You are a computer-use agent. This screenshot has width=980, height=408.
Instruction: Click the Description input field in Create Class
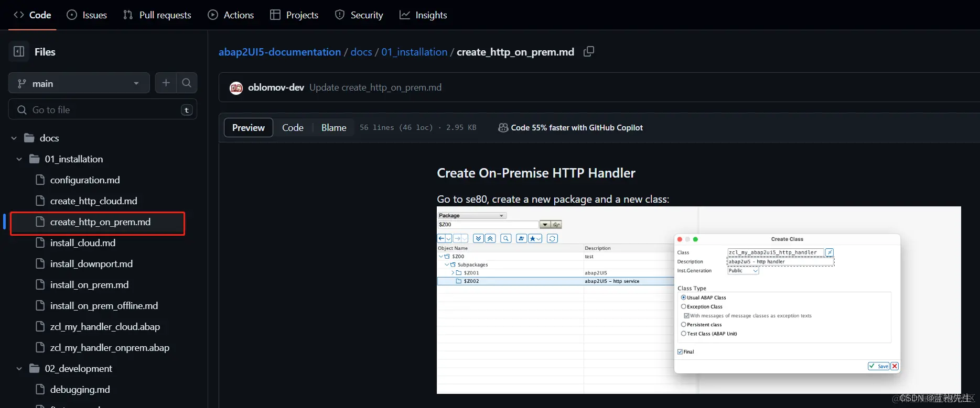780,262
